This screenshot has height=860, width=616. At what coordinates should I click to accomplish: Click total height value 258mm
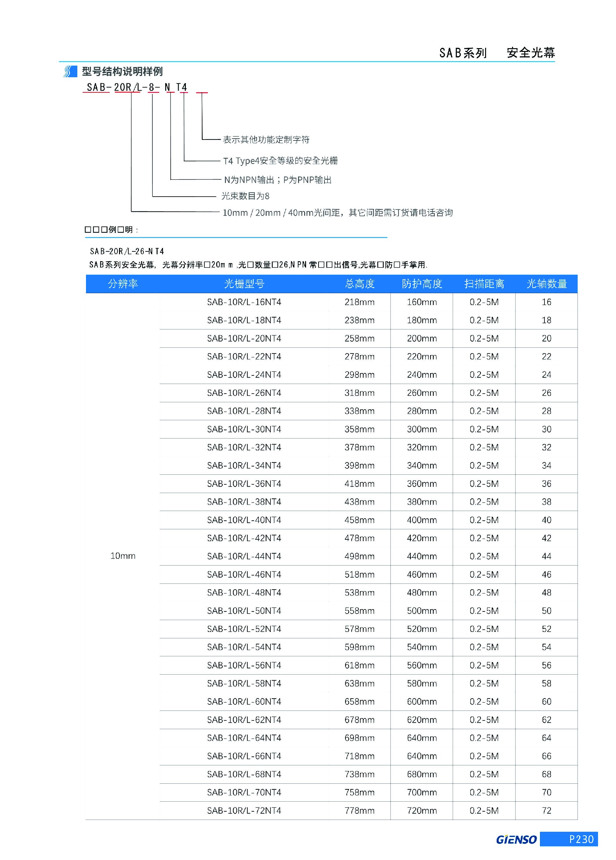tap(360, 339)
